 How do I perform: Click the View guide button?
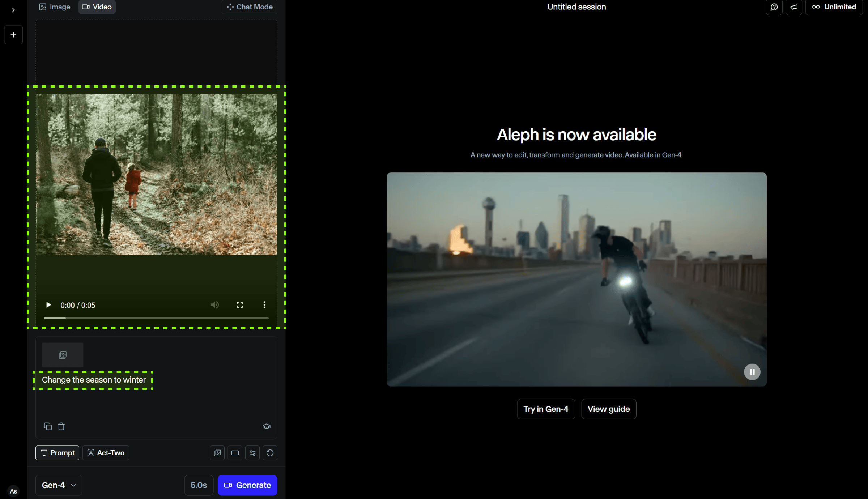609,409
